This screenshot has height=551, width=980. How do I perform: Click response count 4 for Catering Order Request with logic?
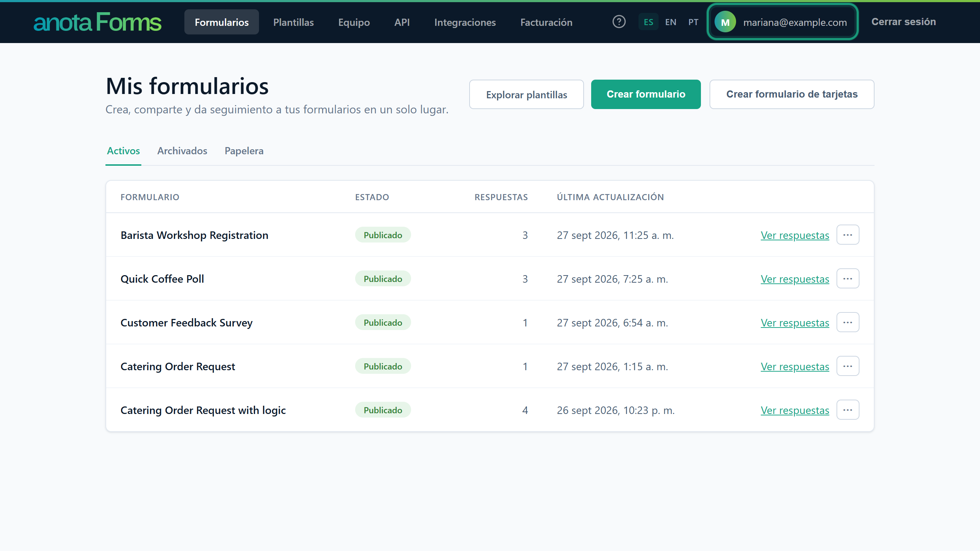pos(525,410)
